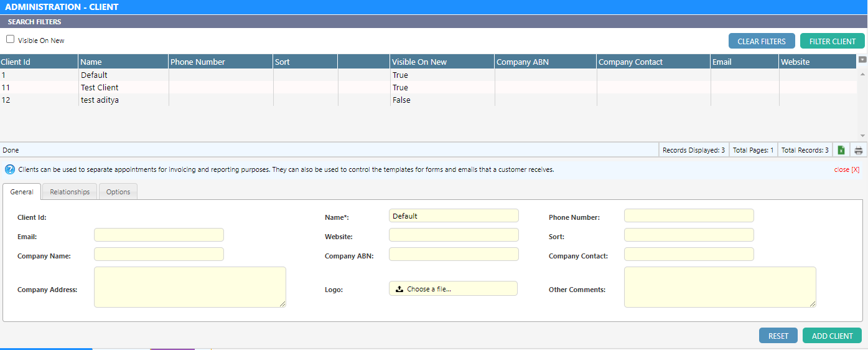Open the grid column options dropdown arrow
The height and width of the screenshot is (350, 868).
[862, 60]
